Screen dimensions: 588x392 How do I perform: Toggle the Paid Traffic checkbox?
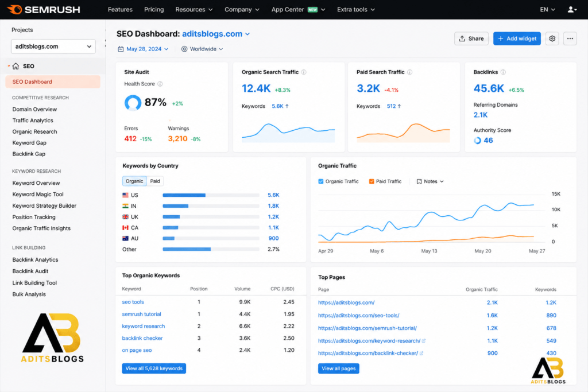372,181
